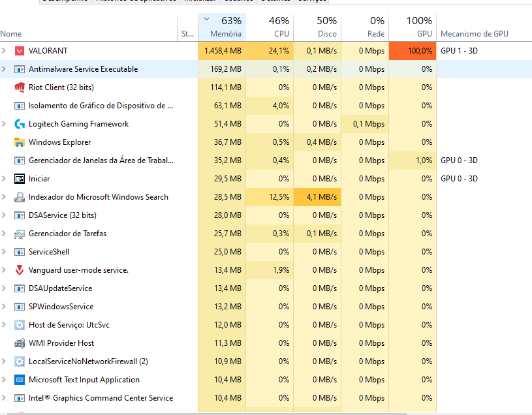The image size is (532, 415).
Task: Select the VALORANT process name
Action: pos(48,51)
